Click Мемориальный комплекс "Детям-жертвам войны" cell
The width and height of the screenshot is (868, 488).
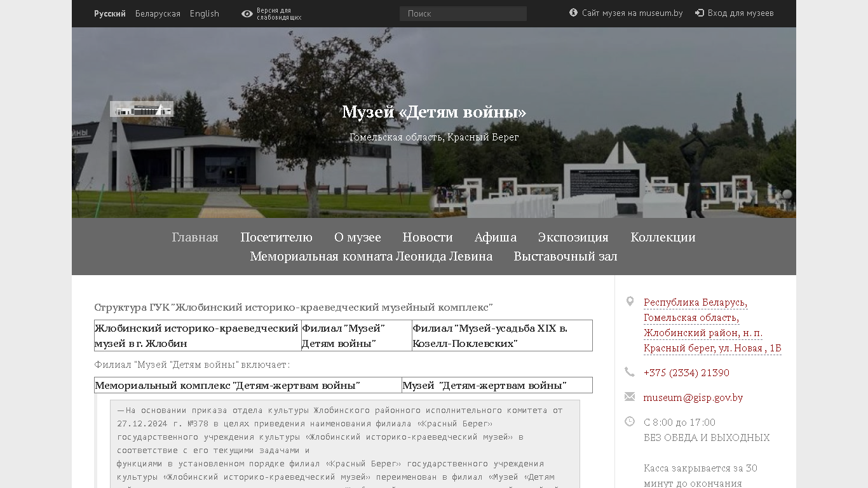(x=248, y=385)
